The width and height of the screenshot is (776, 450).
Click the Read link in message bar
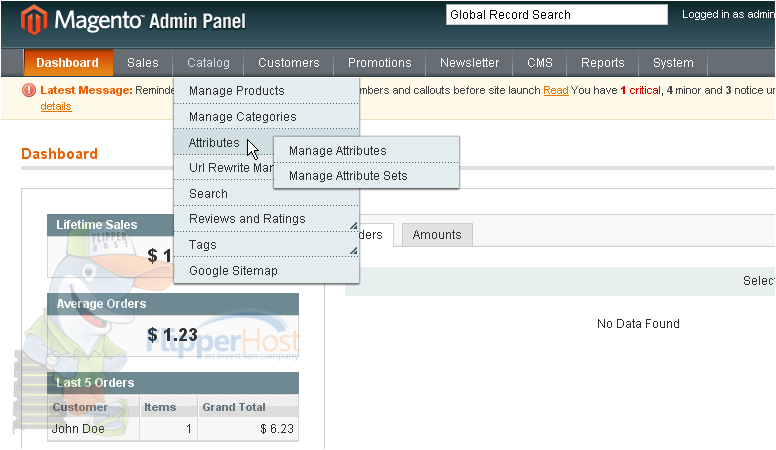[556, 91]
